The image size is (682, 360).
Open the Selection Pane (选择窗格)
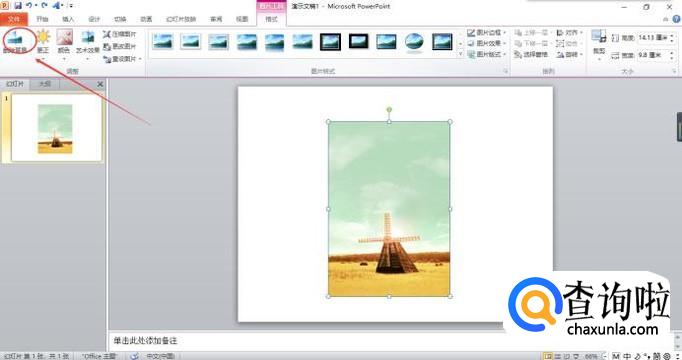click(531, 55)
